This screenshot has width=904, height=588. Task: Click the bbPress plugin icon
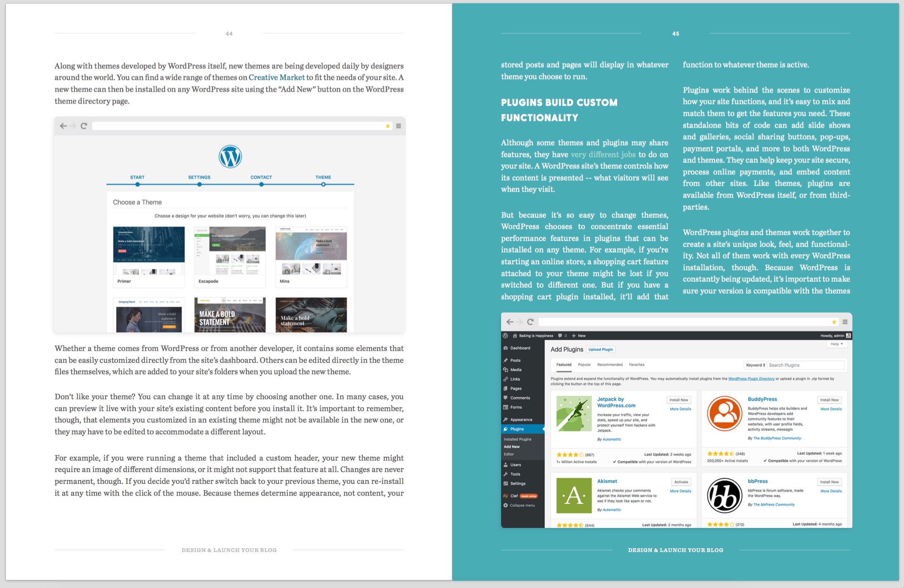pyautogui.click(x=725, y=495)
